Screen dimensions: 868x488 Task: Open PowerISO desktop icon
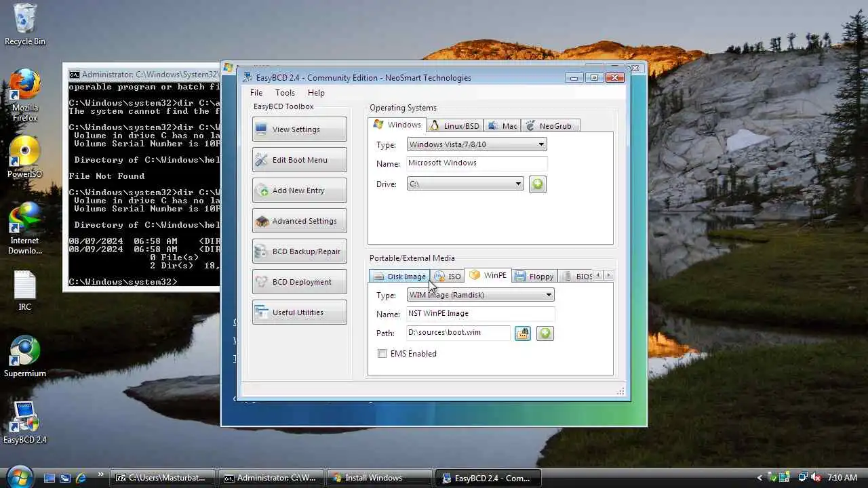(x=25, y=158)
